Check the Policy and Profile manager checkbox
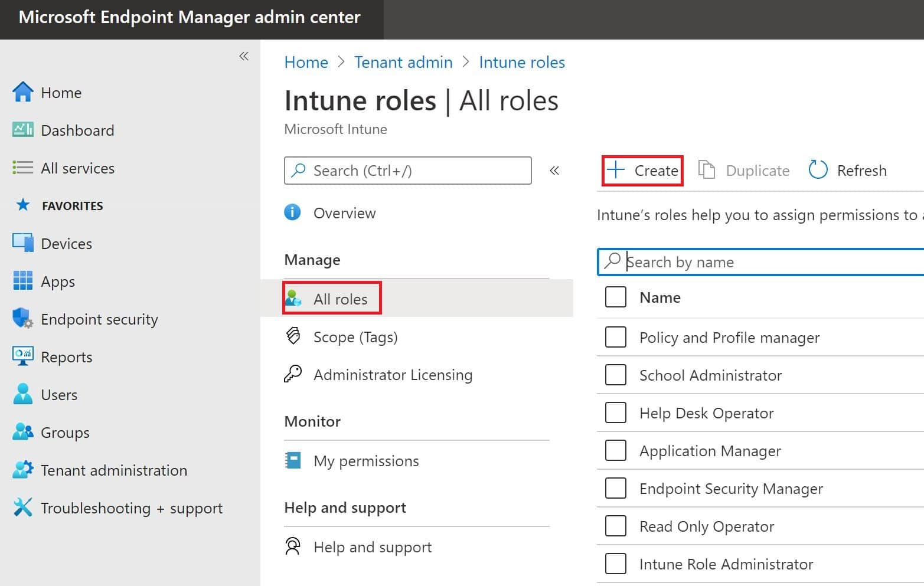 coord(615,337)
